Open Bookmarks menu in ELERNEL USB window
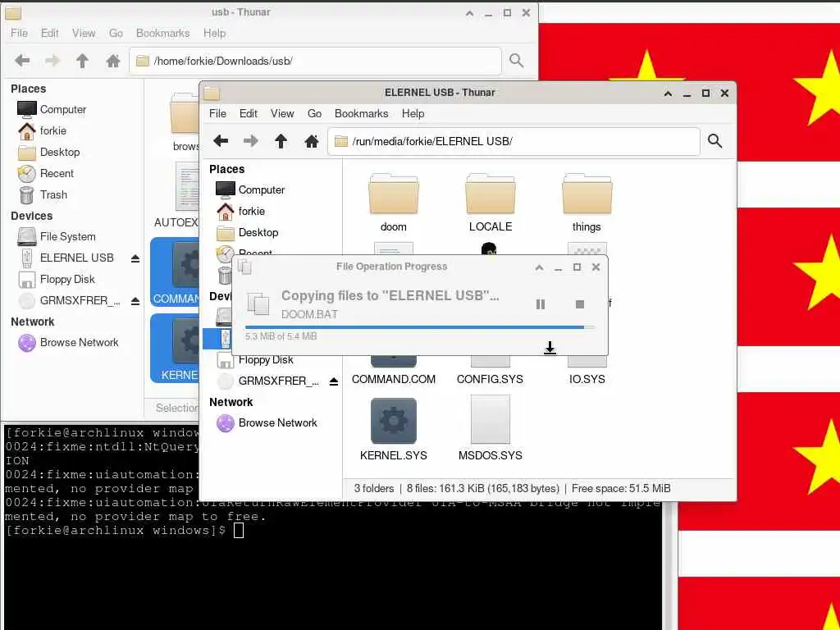 [362, 113]
